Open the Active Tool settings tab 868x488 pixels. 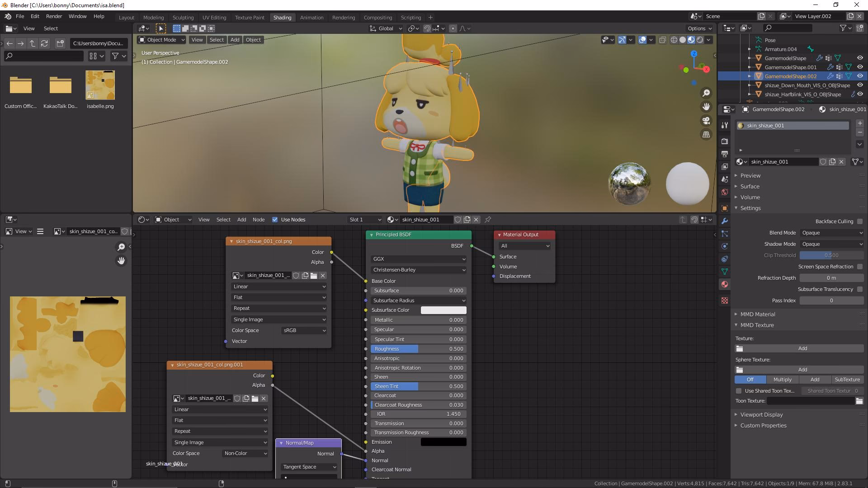click(x=724, y=125)
